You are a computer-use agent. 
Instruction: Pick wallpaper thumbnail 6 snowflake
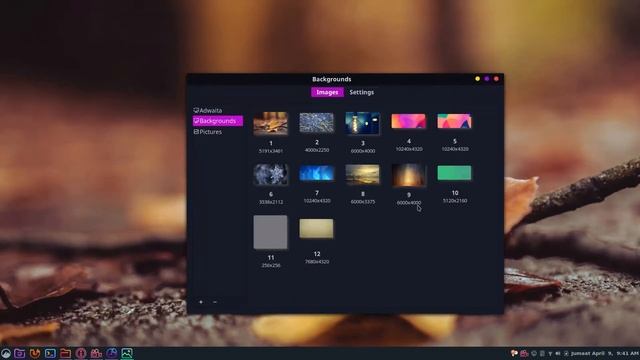click(x=270, y=174)
